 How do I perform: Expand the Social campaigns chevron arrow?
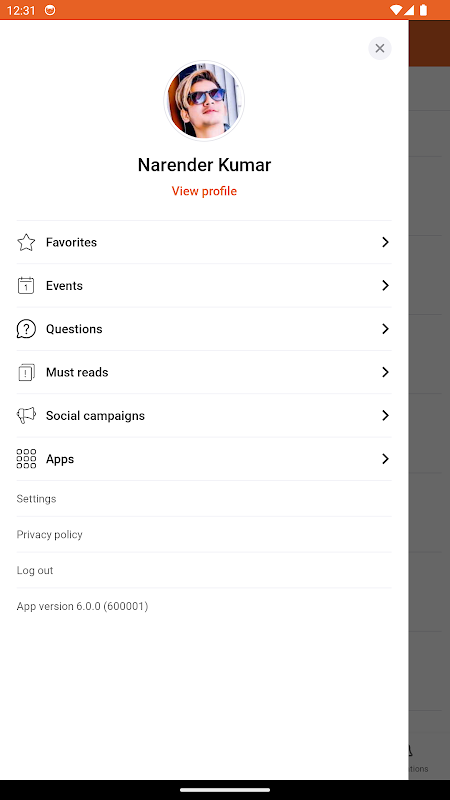pos(385,416)
